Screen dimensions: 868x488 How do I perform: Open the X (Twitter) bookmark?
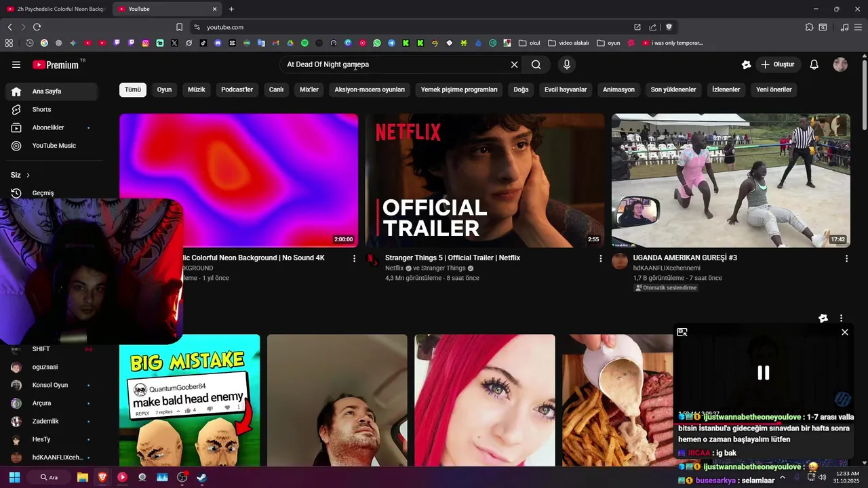(174, 43)
